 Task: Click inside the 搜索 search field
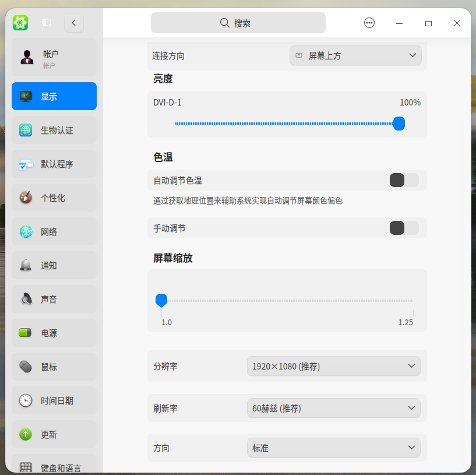pyautogui.click(x=238, y=22)
